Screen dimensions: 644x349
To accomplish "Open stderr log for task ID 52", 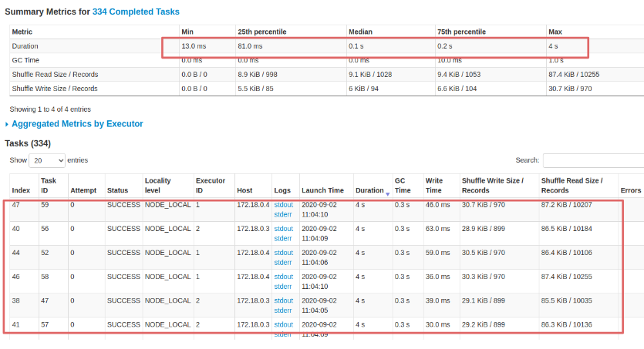I will click(282, 263).
